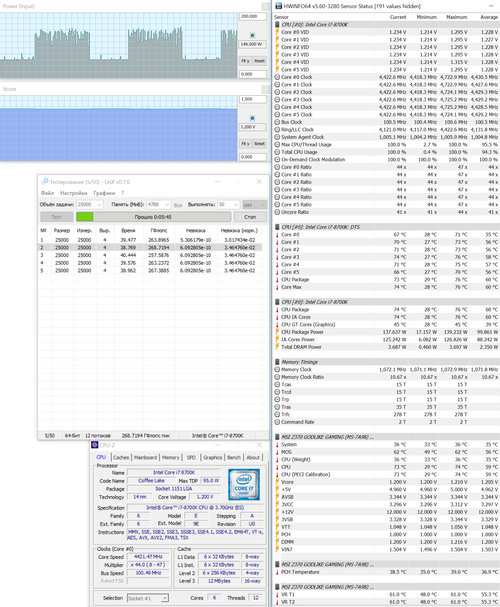The height and width of the screenshot is (607, 500).
Task: Switch to the Caches tab in CPU-Z
Action: pyautogui.click(x=121, y=458)
